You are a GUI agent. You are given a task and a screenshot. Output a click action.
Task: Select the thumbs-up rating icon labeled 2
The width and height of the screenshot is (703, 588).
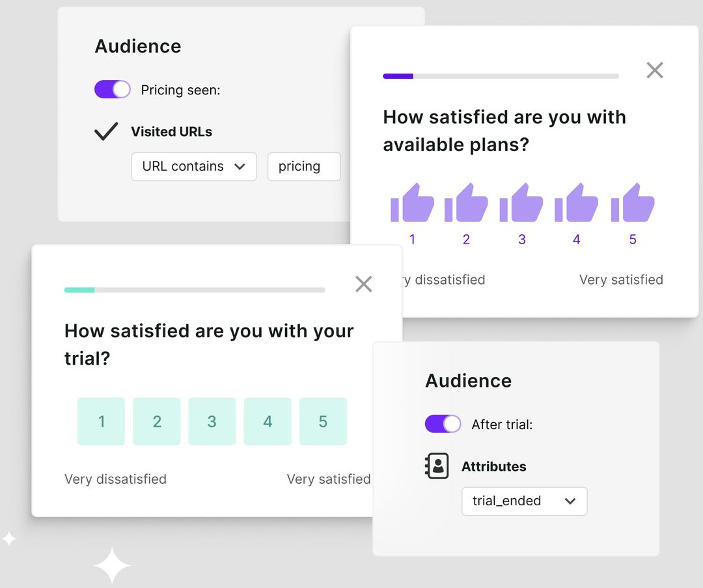(467, 203)
